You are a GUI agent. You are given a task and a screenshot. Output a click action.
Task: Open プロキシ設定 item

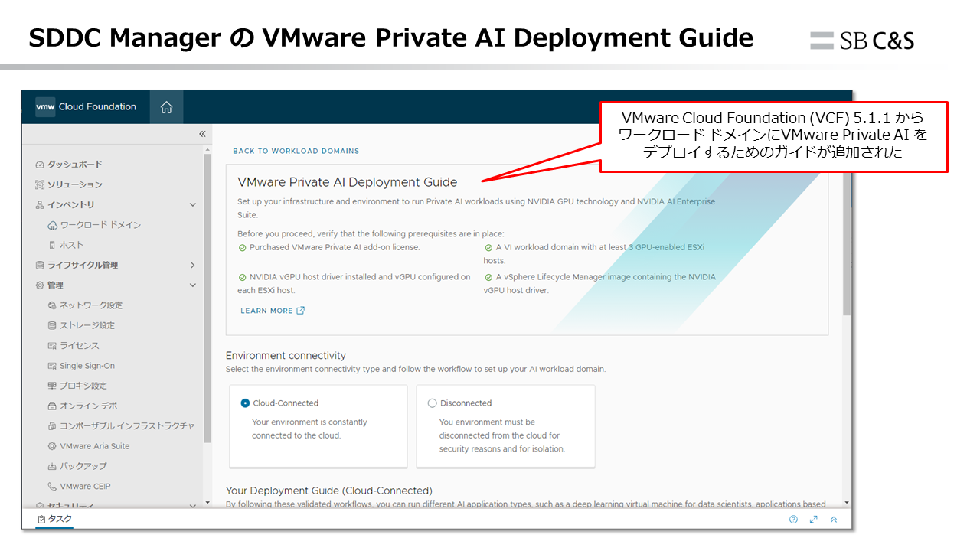pyautogui.click(x=83, y=386)
